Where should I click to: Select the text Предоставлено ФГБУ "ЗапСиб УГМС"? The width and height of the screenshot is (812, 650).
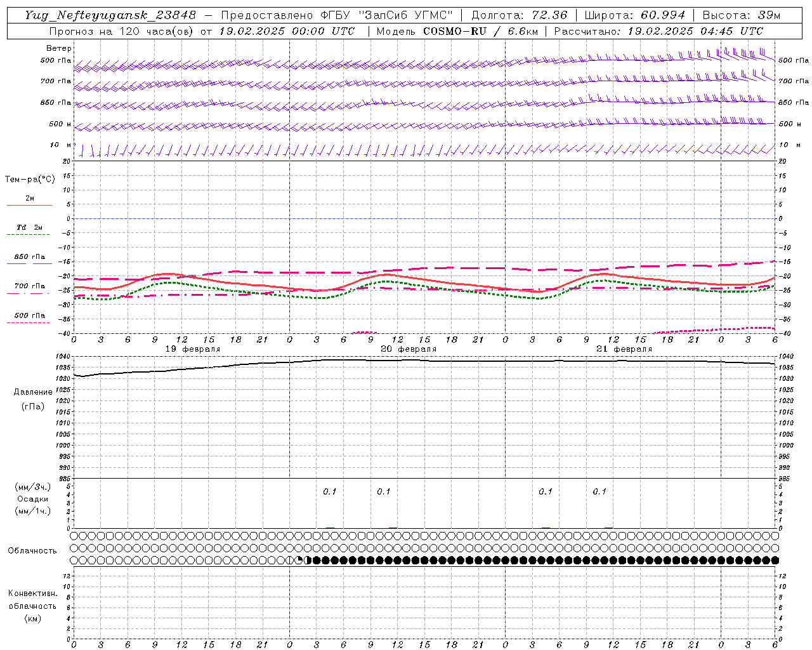pos(337,15)
